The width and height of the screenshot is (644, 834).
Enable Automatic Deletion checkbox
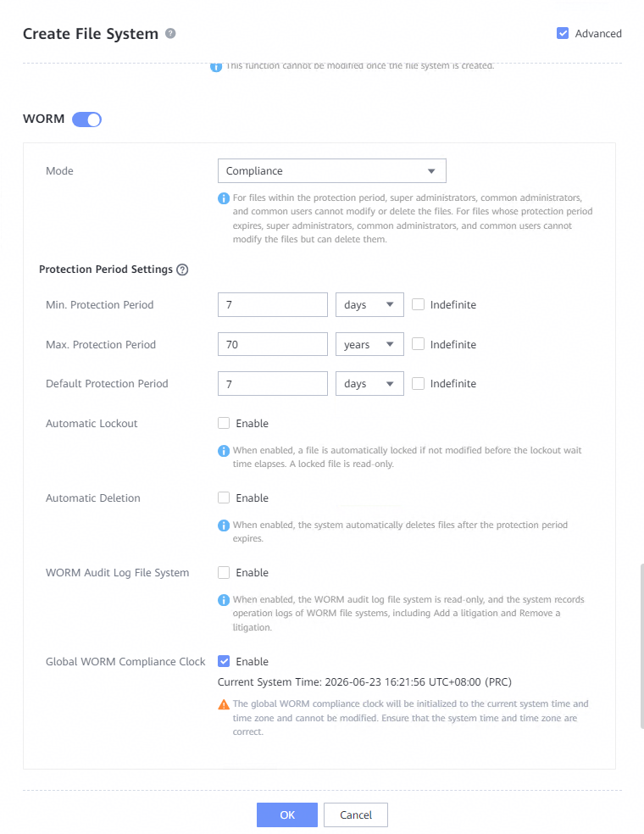tap(224, 498)
